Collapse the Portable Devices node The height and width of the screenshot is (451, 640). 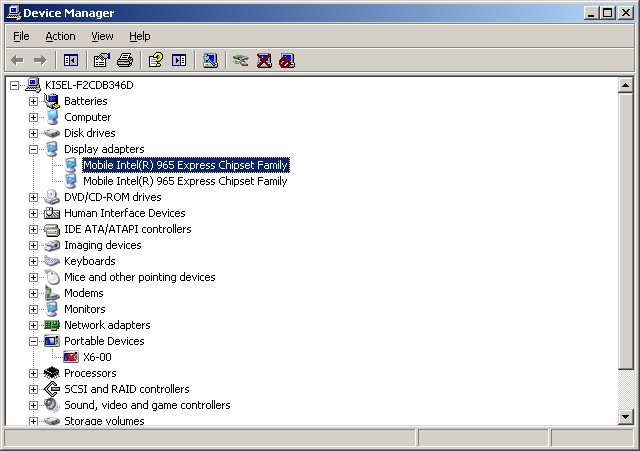[33, 342]
